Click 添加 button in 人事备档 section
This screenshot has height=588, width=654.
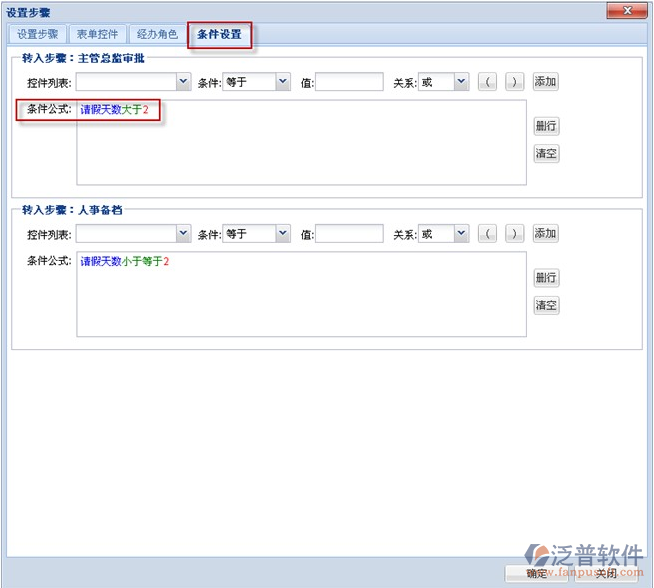[x=545, y=234]
